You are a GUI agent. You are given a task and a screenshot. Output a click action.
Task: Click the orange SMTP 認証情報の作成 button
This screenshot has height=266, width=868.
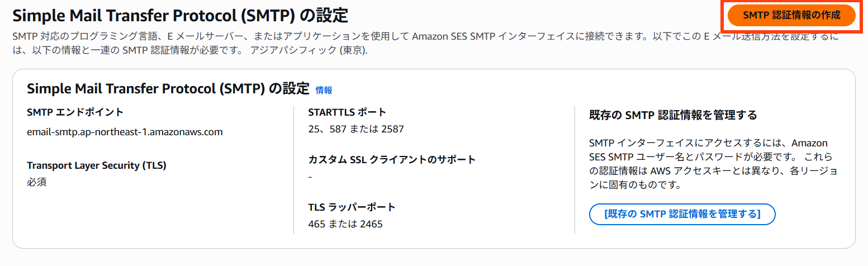[791, 16]
